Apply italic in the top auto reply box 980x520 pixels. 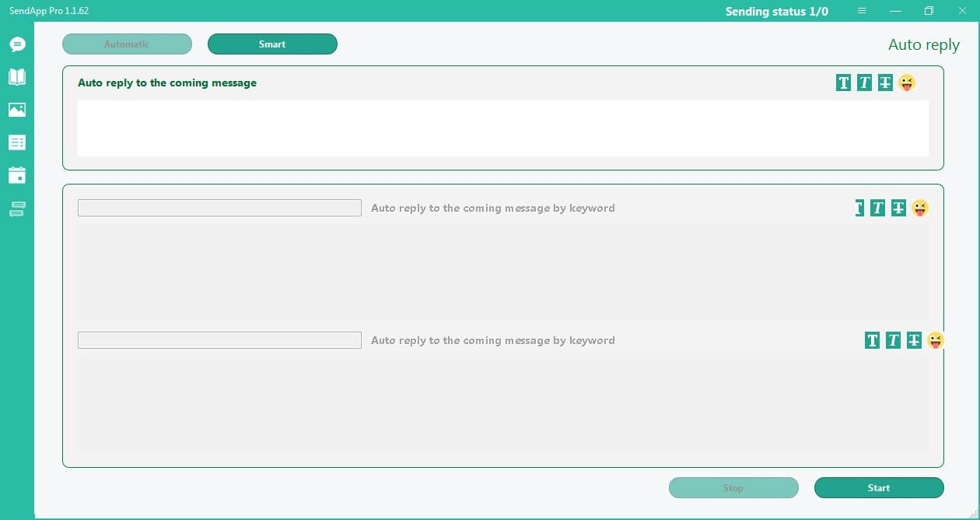point(864,83)
